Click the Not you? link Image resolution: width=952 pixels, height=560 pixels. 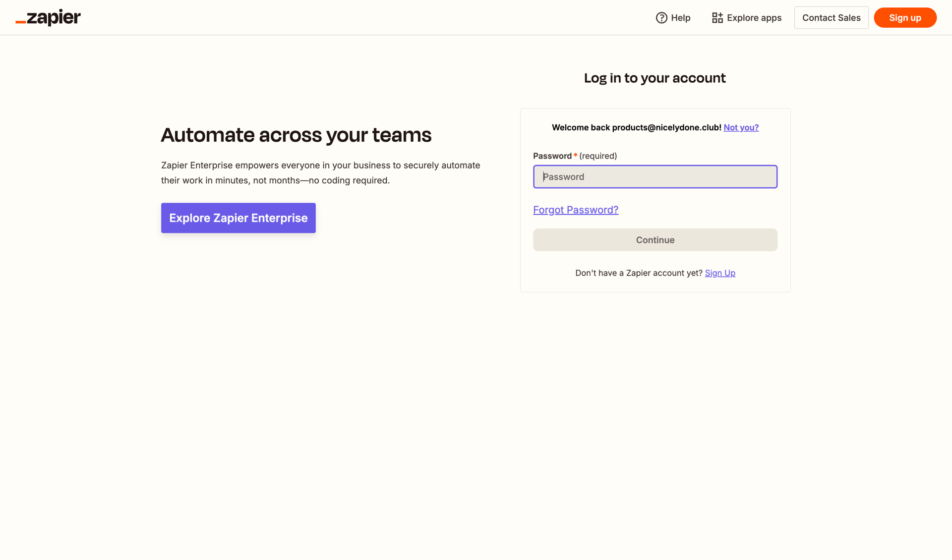(741, 127)
